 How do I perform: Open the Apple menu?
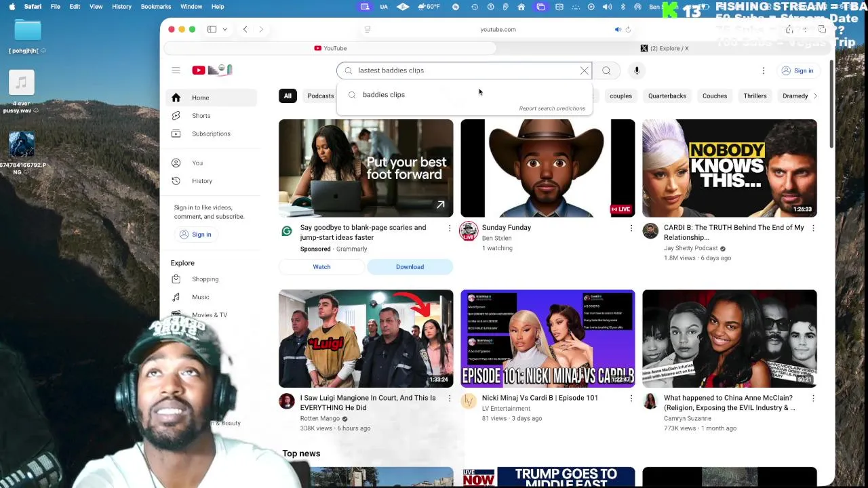pos(12,7)
